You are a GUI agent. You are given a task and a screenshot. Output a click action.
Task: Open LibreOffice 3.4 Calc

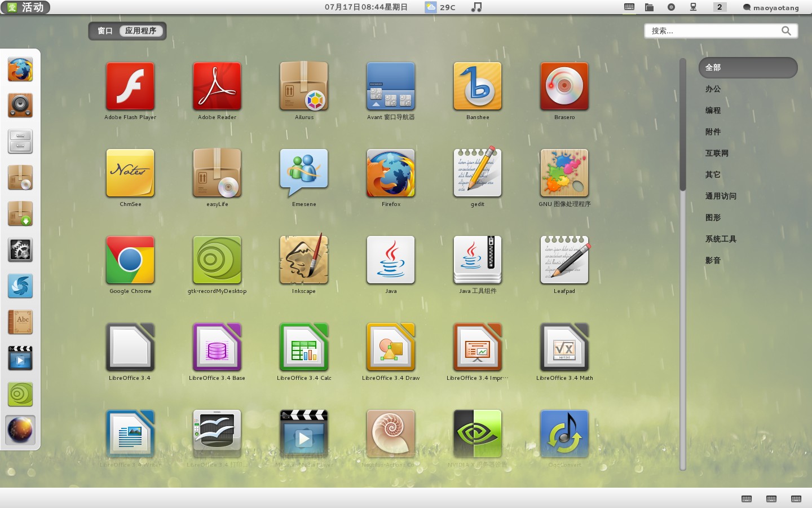304,347
